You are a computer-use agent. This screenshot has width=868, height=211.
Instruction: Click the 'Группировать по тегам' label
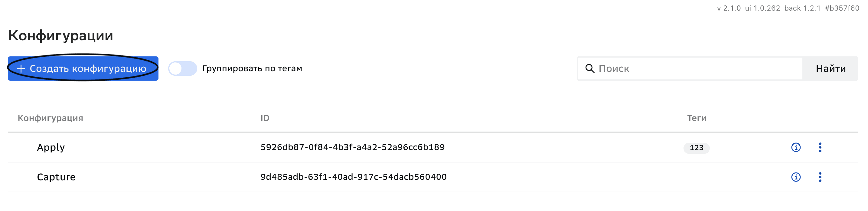[252, 69]
